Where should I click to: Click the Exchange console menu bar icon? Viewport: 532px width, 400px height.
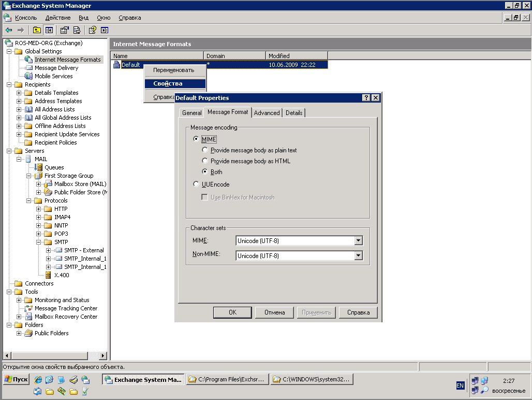(x=7, y=18)
